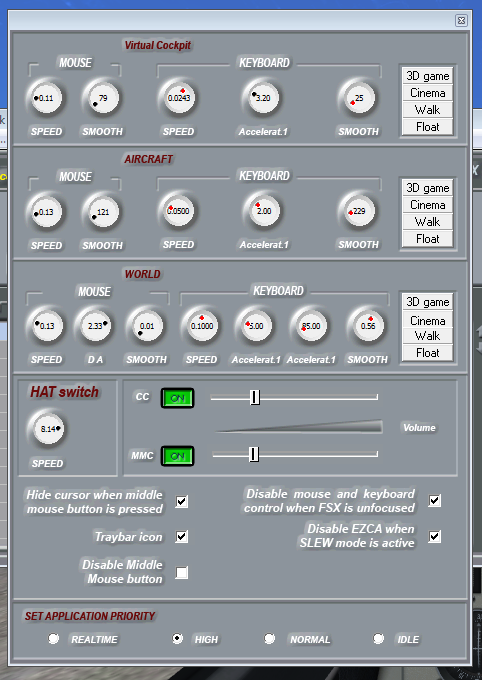Choose 3D game preset in Virtual Cockpit
Screen dimensions: 482x680
point(427,76)
